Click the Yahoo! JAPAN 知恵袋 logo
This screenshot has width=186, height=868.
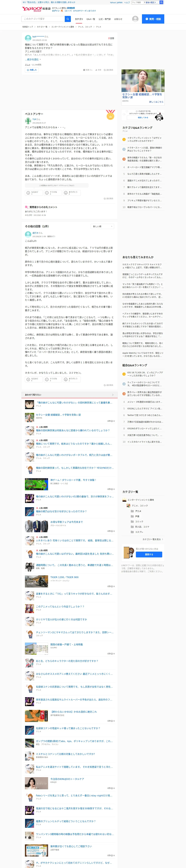36,9
